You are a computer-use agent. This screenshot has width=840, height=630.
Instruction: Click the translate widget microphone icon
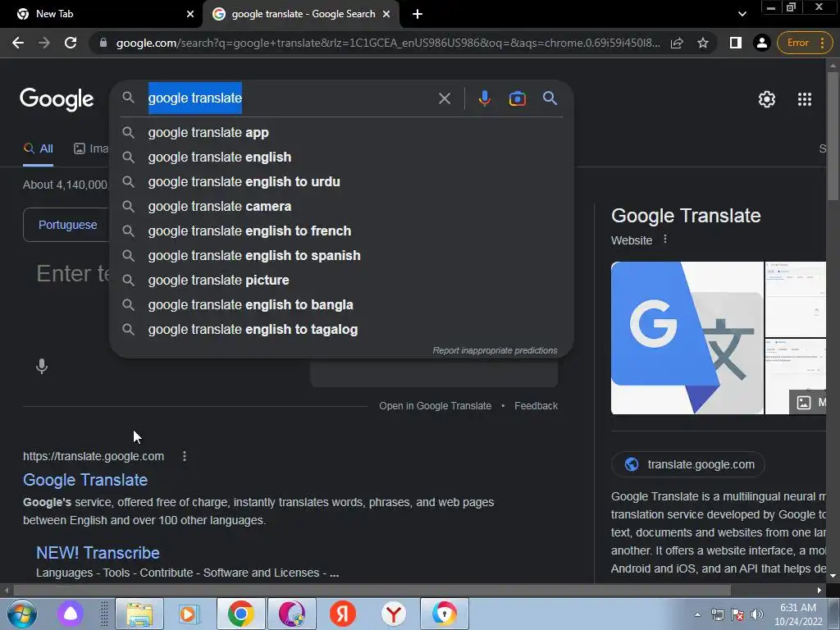[x=42, y=367]
